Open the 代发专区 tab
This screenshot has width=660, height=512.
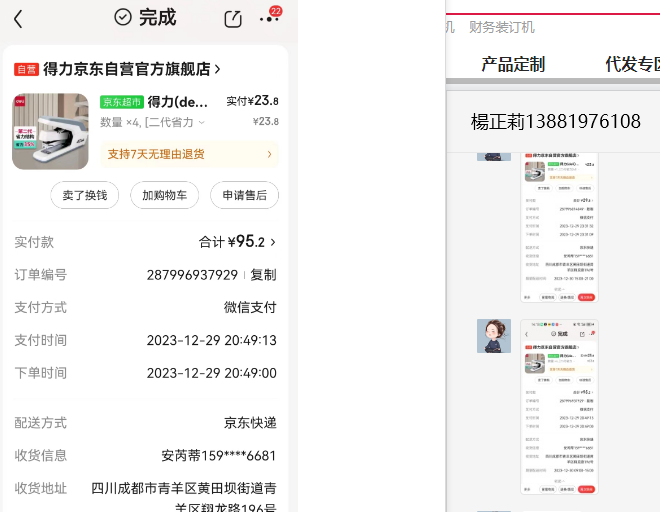tap(632, 64)
